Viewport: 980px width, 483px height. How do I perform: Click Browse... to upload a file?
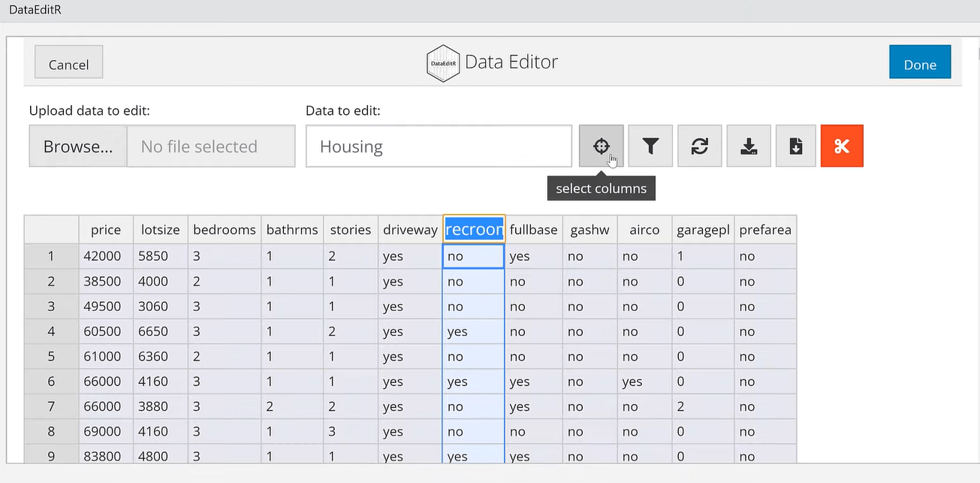[78, 146]
